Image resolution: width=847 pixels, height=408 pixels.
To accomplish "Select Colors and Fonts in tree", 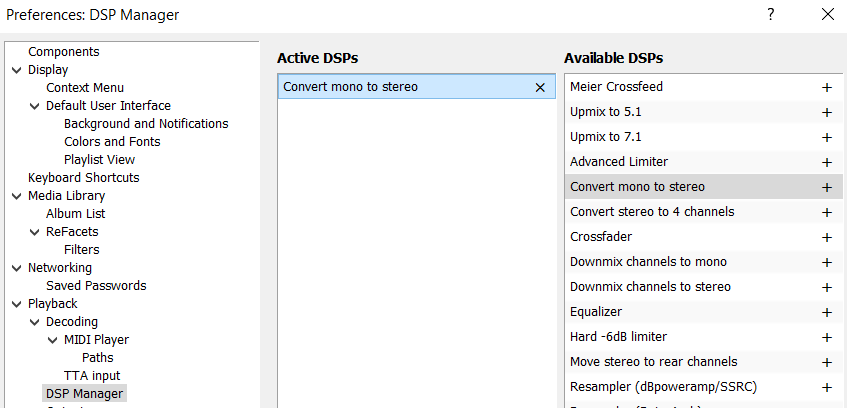I will (112, 142).
